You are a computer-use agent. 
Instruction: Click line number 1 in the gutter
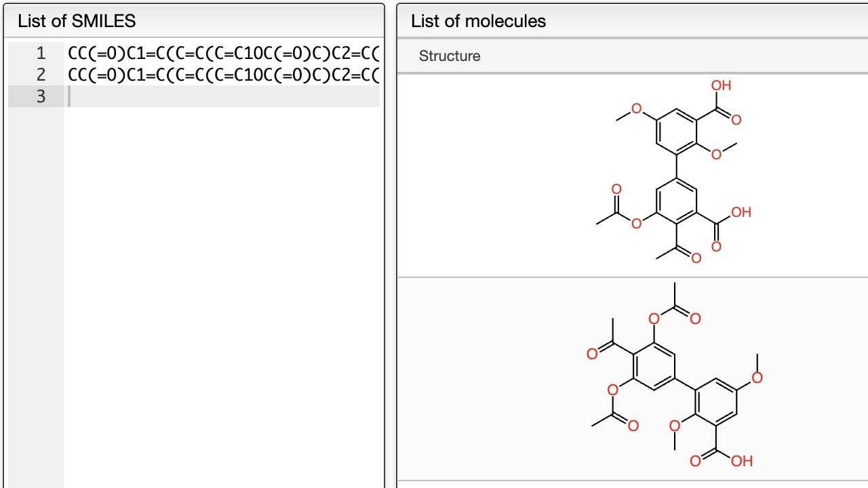41,53
